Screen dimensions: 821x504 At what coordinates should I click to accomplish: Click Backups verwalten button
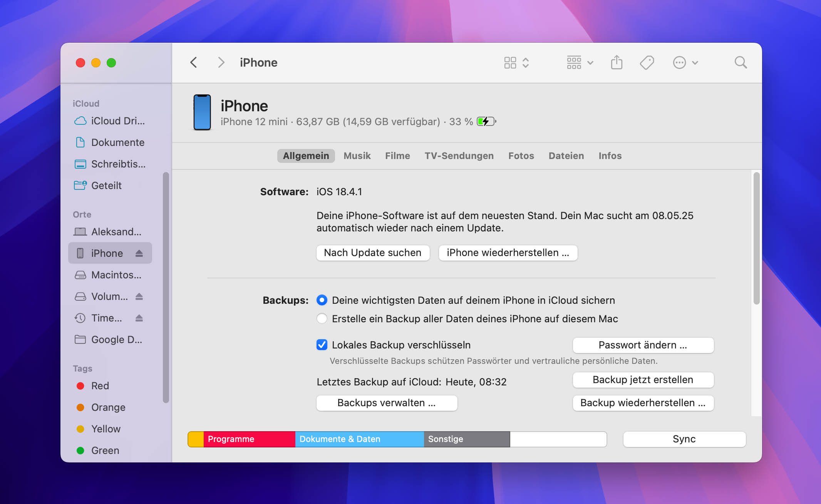pos(387,403)
